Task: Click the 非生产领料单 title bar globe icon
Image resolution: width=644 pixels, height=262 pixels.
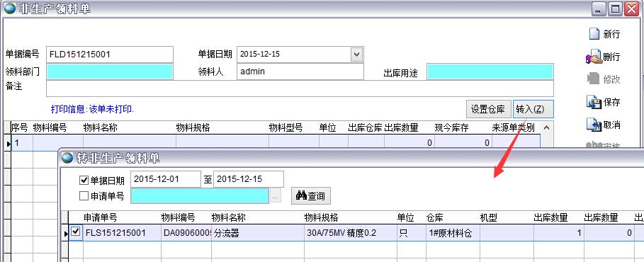Action: coord(10,8)
